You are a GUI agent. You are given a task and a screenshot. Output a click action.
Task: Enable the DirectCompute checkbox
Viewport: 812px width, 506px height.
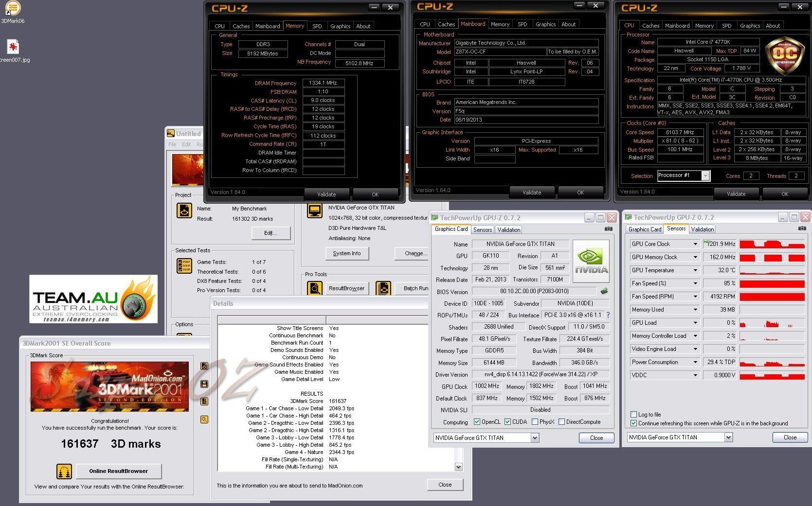click(x=561, y=422)
